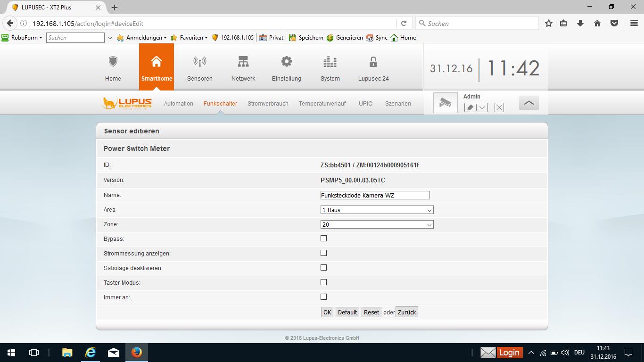
Task: Open Einstellung gear icon
Action: tap(286, 62)
